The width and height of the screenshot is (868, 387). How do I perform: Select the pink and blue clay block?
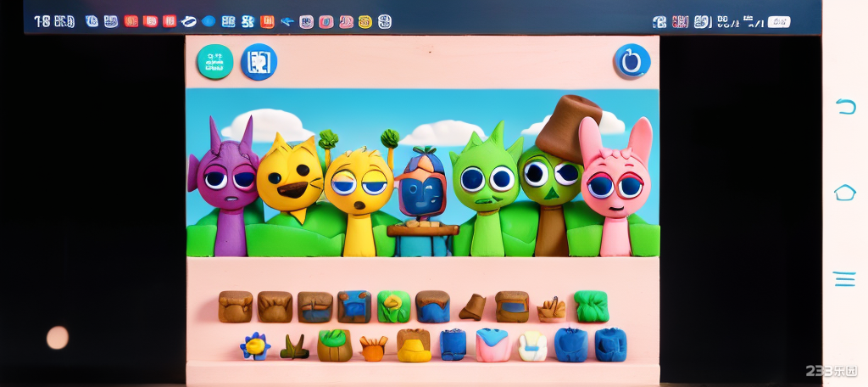click(x=492, y=345)
